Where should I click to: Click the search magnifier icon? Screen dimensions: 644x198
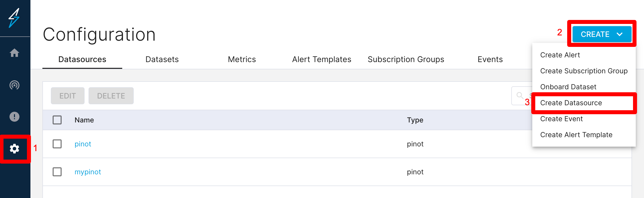[520, 95]
